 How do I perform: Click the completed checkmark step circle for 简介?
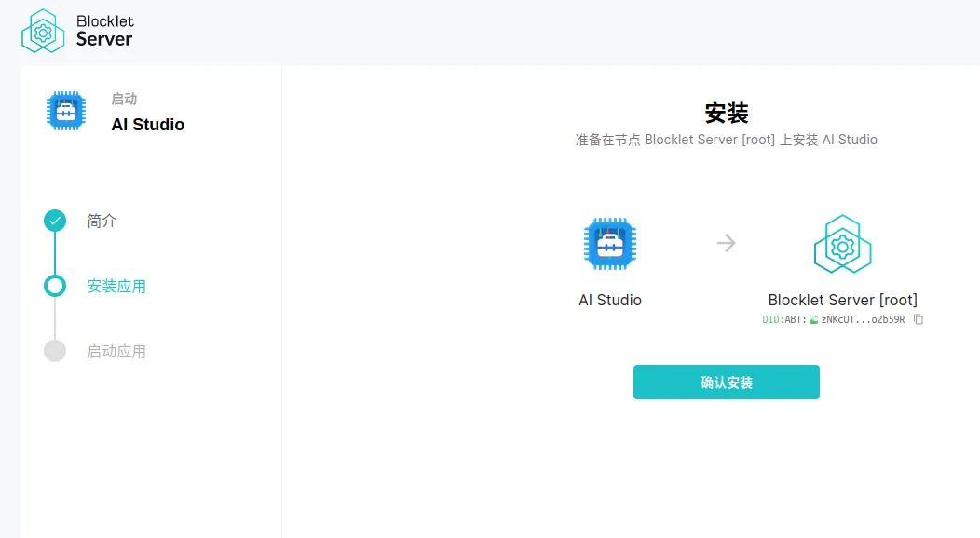pos(55,221)
